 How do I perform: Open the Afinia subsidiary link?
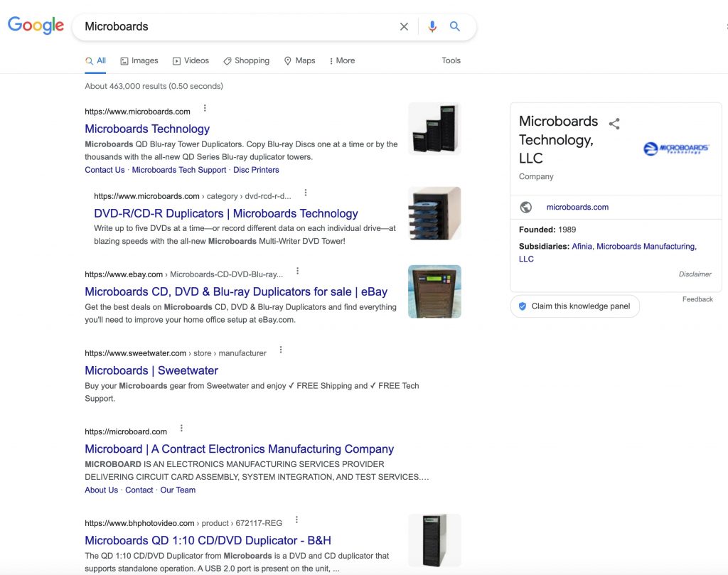point(582,247)
